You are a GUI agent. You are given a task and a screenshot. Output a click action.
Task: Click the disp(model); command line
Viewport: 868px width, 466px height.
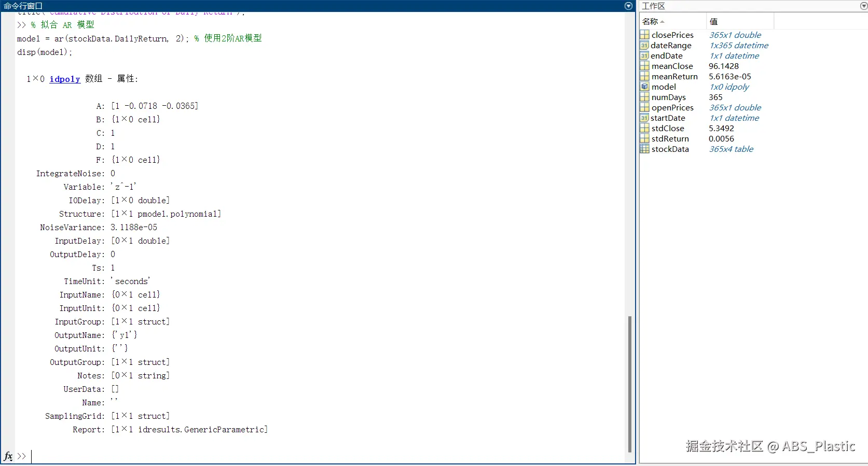coord(45,52)
